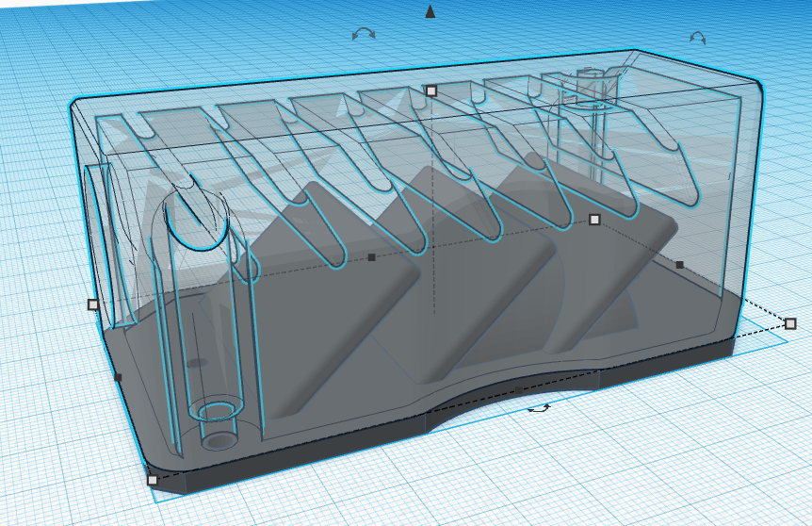Click the black cone lift arrow above model
Viewport: 812px width, 526px height.
pos(430,11)
